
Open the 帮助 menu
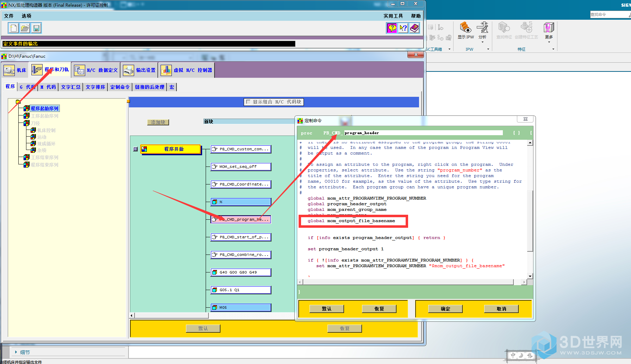point(416,16)
